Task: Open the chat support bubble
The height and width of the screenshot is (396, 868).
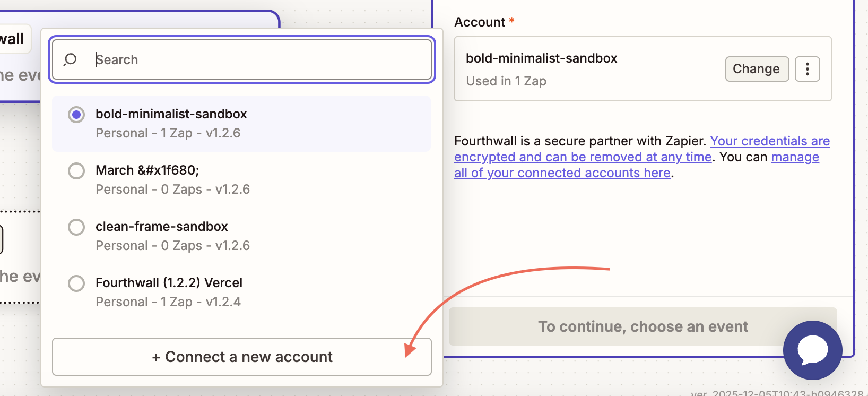Action: (x=812, y=350)
